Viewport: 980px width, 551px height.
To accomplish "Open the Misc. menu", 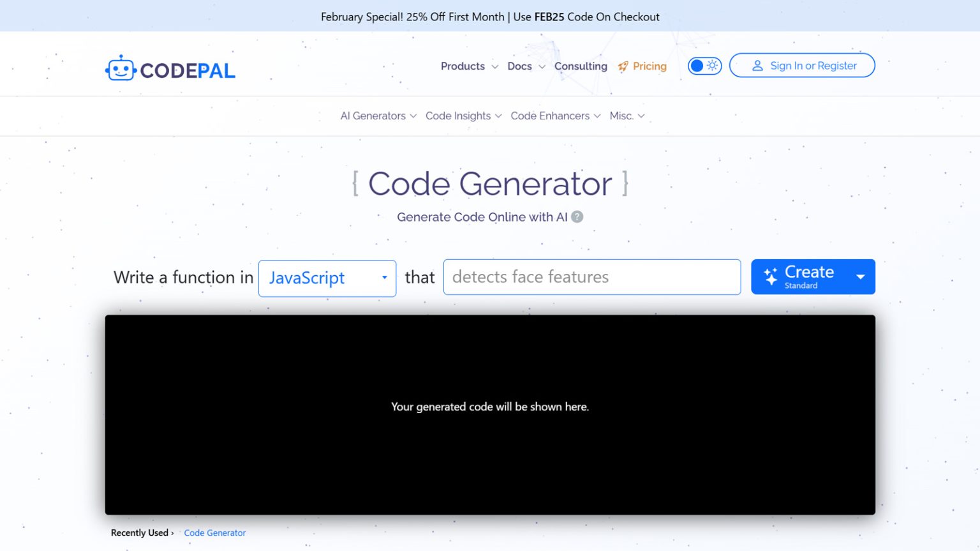I will pos(627,116).
